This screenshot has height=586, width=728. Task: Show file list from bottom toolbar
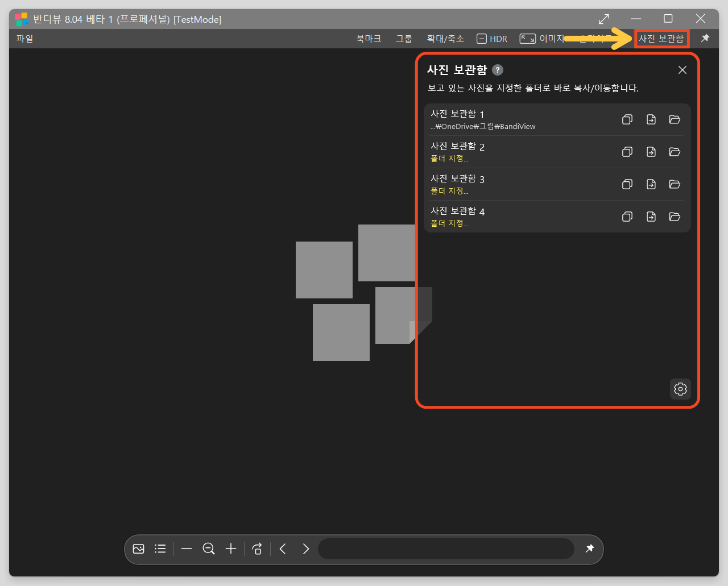160,548
